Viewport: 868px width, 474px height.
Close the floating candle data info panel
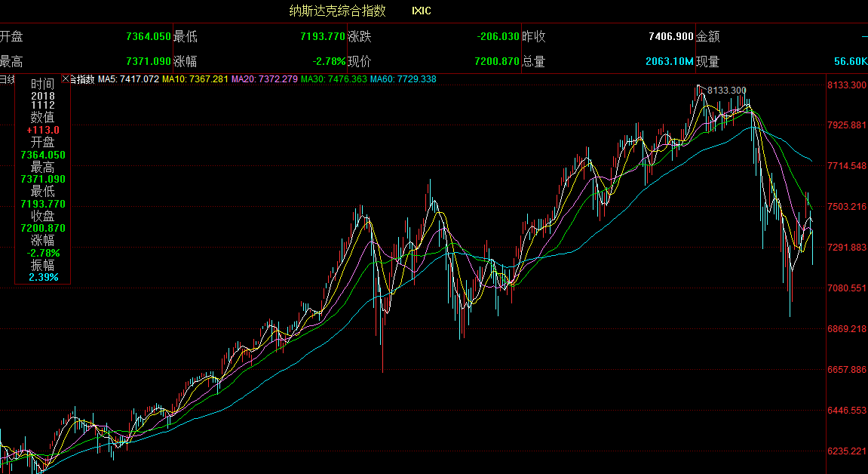click(65, 78)
